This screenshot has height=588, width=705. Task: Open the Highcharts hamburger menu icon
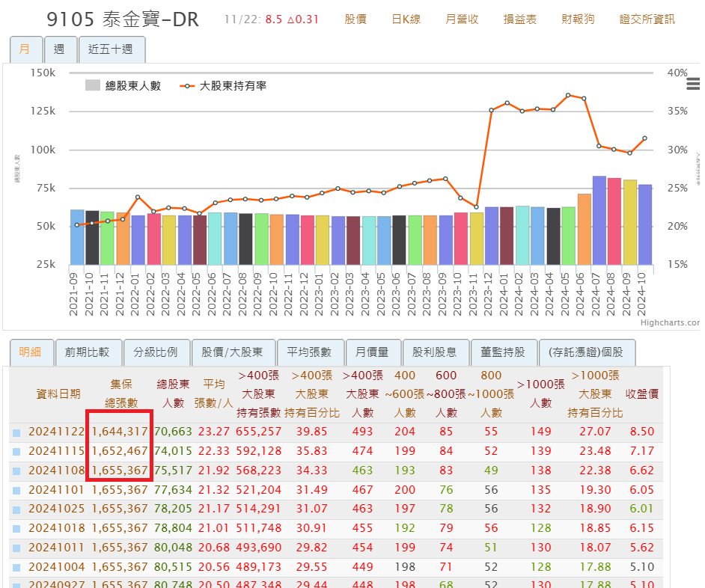(692, 84)
